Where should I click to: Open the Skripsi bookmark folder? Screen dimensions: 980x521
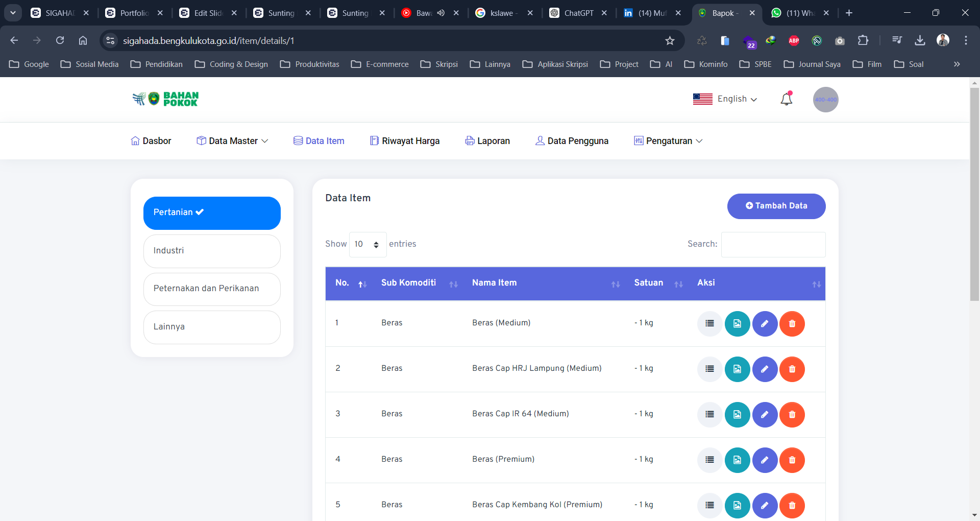click(x=439, y=64)
